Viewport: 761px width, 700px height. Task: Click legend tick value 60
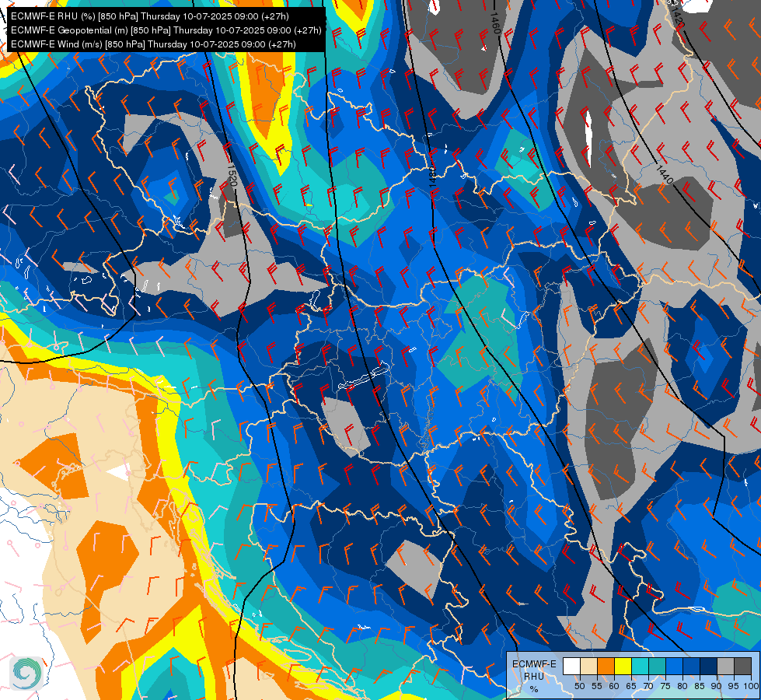click(614, 686)
